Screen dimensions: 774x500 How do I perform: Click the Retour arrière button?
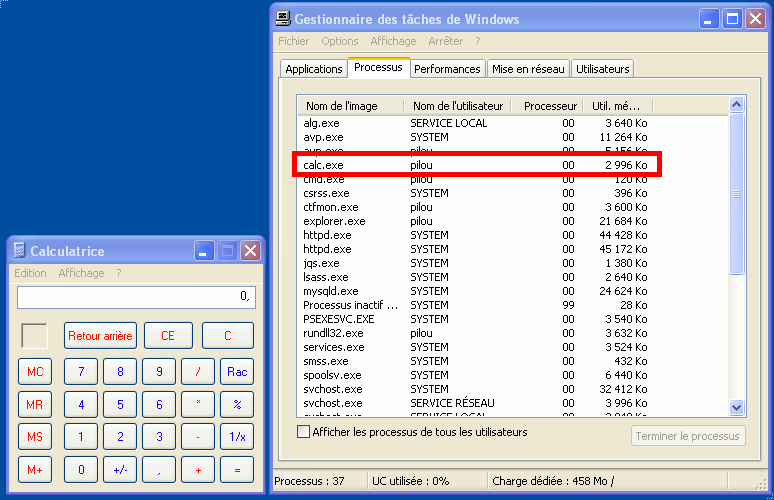[x=100, y=336]
